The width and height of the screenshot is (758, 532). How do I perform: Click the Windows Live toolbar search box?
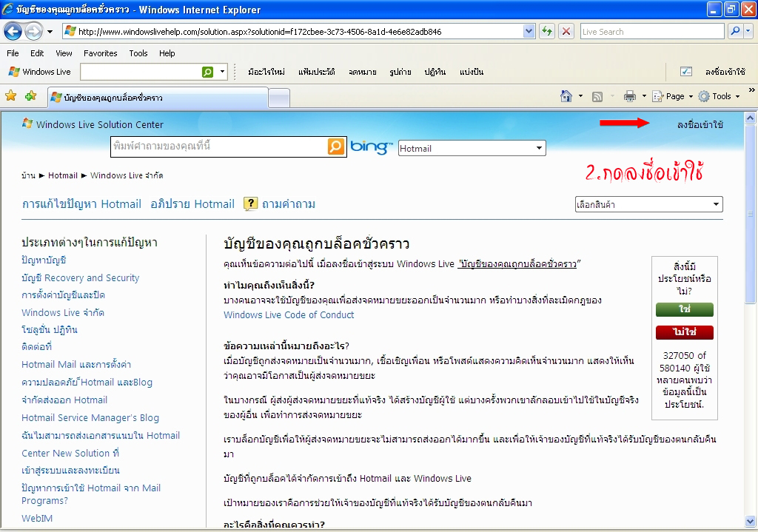(141, 72)
